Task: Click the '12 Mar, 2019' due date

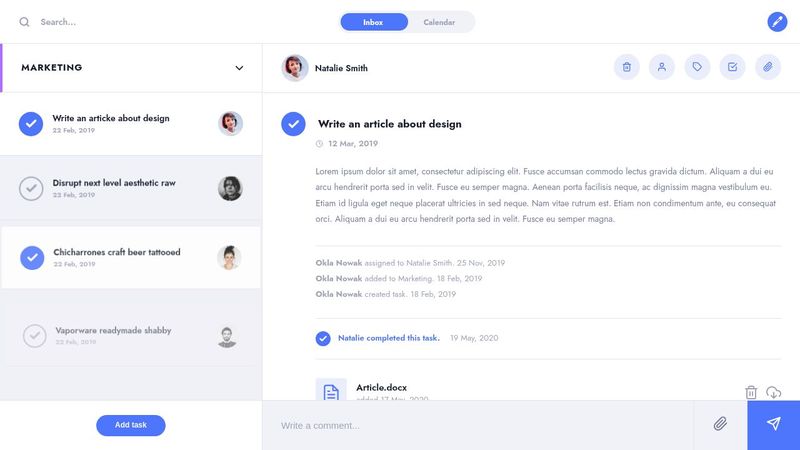Action: [x=353, y=143]
